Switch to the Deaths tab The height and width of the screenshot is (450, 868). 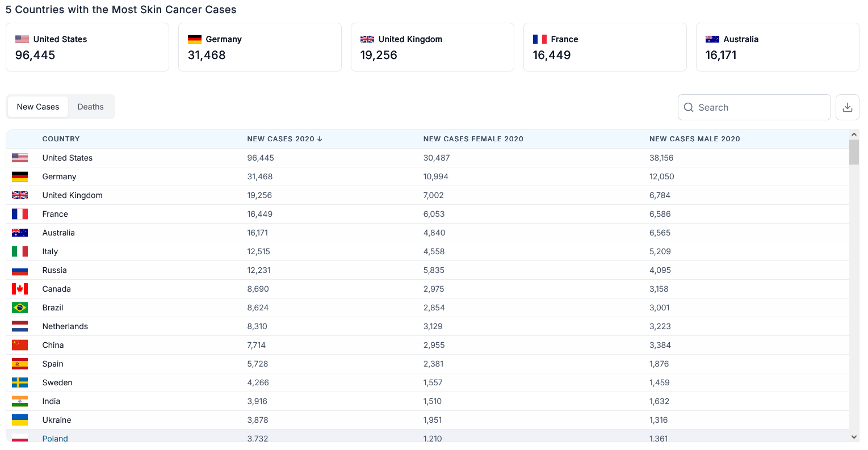coord(91,107)
